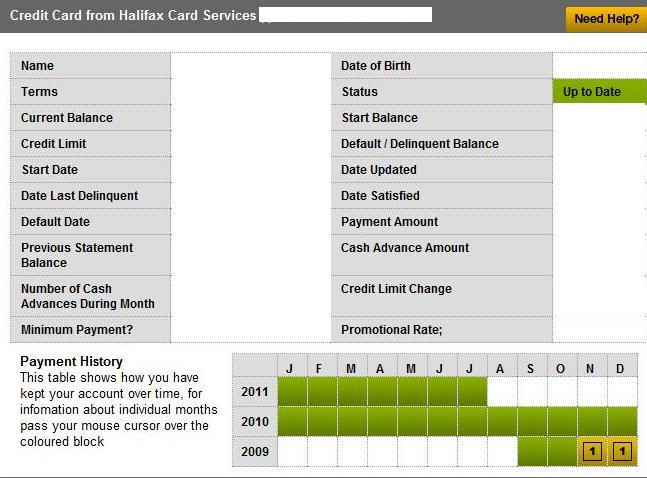Click the Minimum Payment? label
This screenshot has height=478, width=647.
pos(77,329)
